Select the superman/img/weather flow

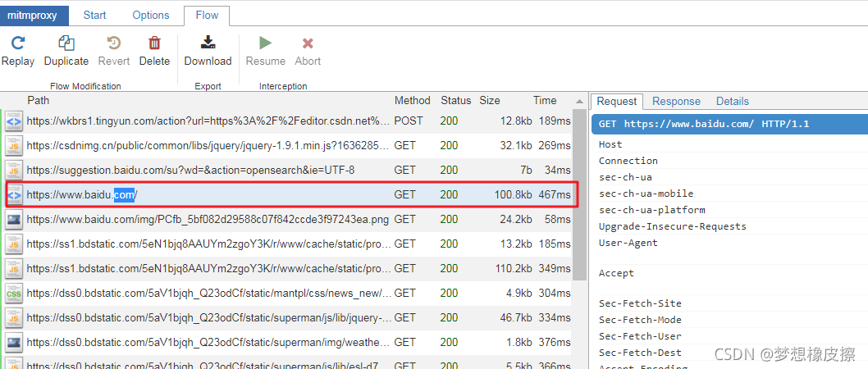click(x=288, y=343)
